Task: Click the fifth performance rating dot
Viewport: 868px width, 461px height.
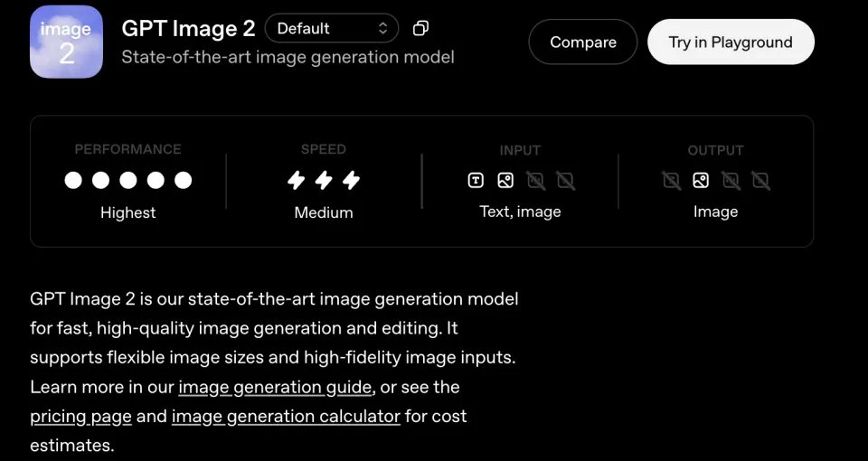Action: [x=184, y=181]
